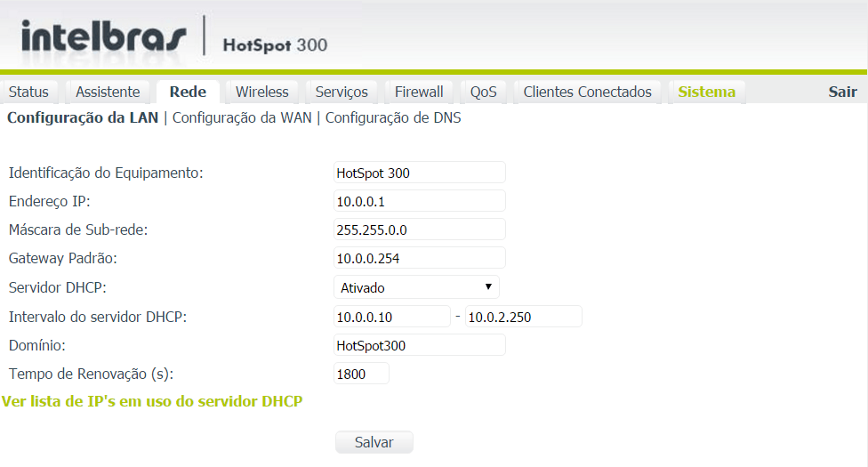Screen dimensions: 868x467
Task: Click the HotSpot 300 header title
Action: click(x=275, y=44)
